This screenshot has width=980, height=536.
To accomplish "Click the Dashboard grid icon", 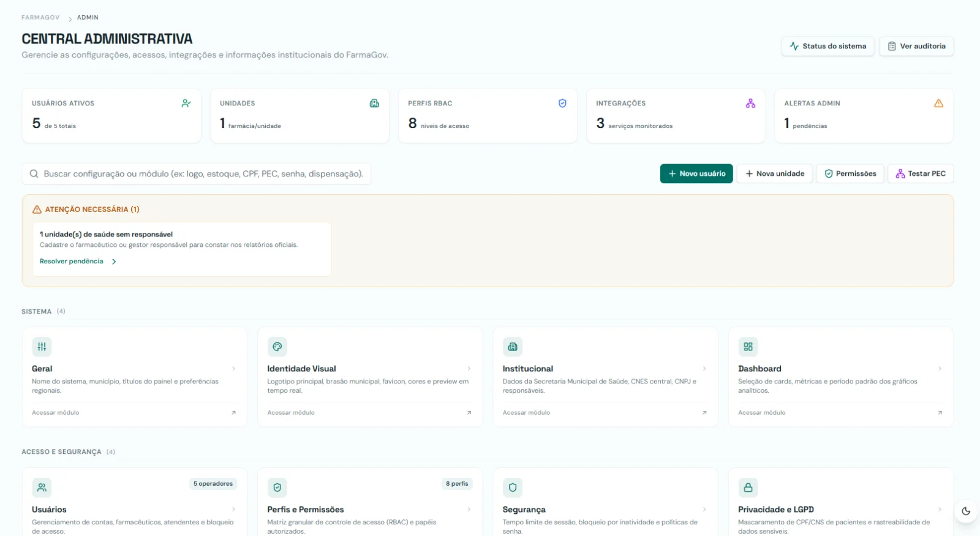I will [748, 347].
